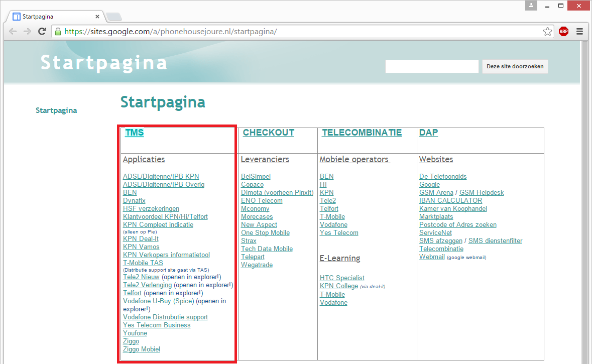This screenshot has width=593, height=364.
Task: Open the TMS header link
Action: pyautogui.click(x=135, y=133)
